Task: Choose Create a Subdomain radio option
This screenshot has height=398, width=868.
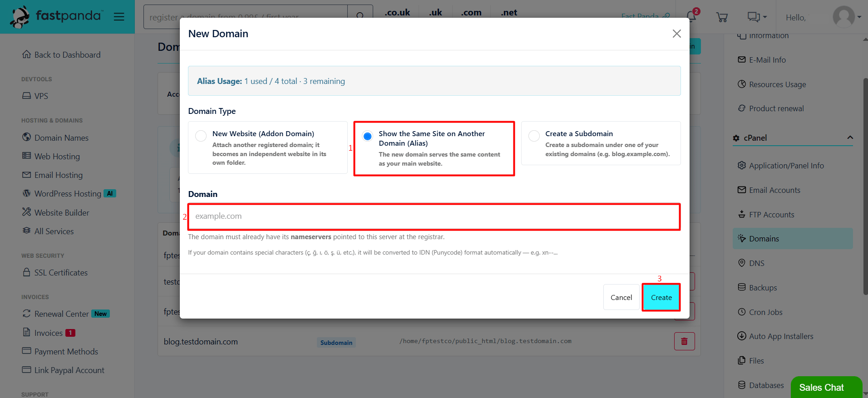Action: (534, 136)
